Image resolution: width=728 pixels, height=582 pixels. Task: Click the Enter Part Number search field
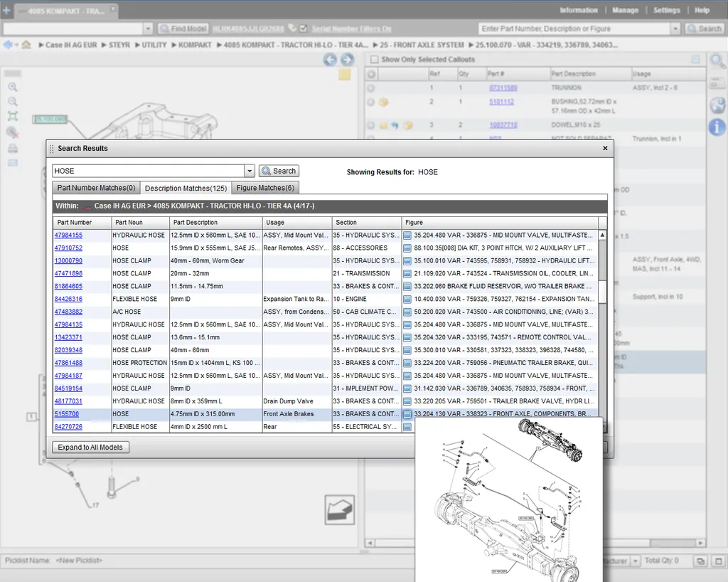point(574,28)
